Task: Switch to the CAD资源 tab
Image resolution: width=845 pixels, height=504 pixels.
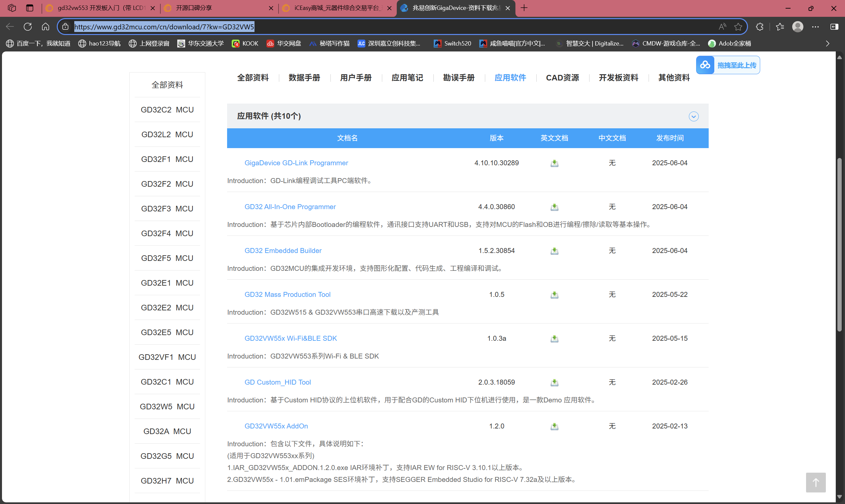Action: click(x=562, y=78)
